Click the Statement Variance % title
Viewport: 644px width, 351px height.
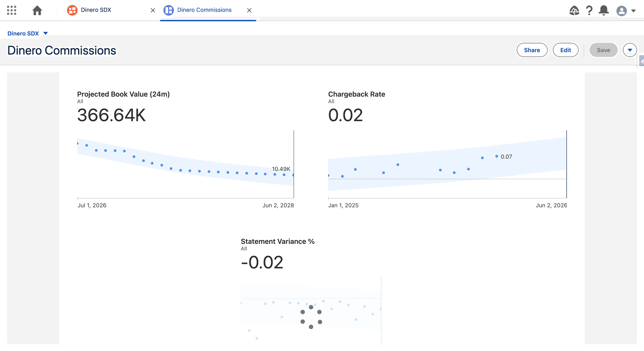point(278,241)
